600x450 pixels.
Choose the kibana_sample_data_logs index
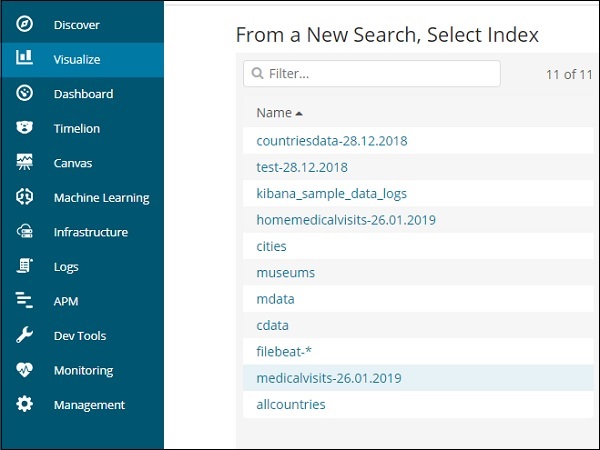tap(331, 193)
